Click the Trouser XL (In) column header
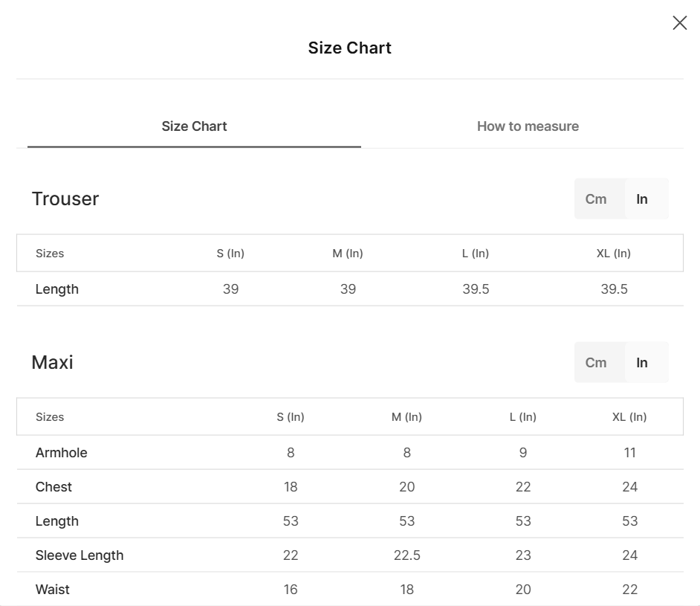 (613, 254)
